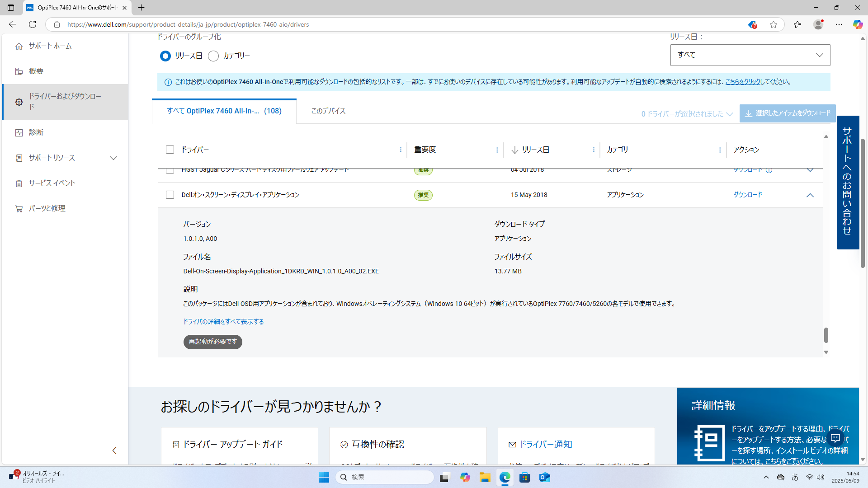Click driver list inner scrollbar thumb
The height and width of the screenshot is (488, 868).
pos(826,335)
